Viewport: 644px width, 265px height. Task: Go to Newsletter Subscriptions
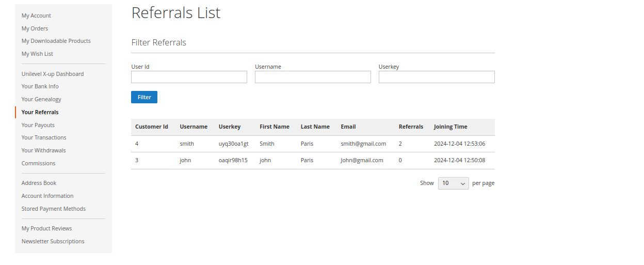53,241
